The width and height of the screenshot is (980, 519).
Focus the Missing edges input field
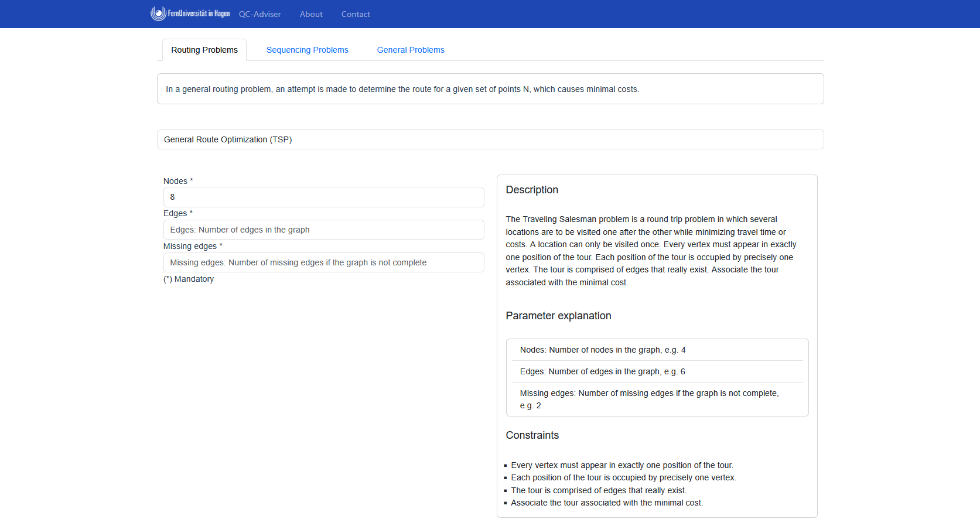pos(323,262)
